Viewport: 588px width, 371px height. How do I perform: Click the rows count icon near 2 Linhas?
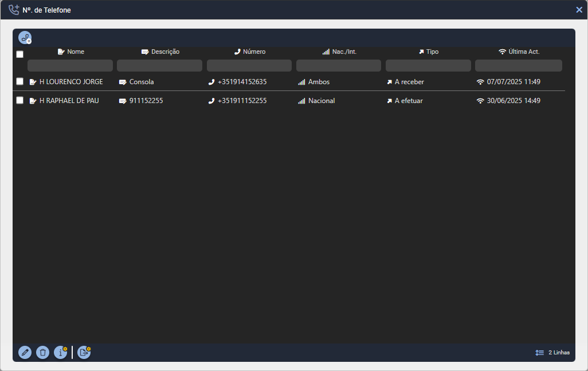coord(540,353)
